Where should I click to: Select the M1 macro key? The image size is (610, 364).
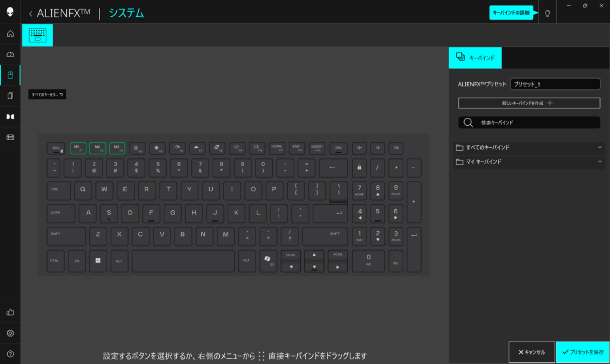[x=77, y=148]
